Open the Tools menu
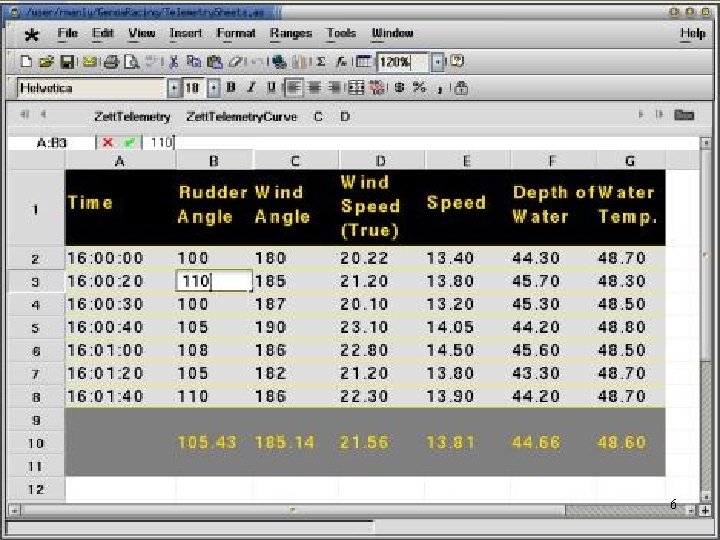720x540 pixels. 341,34
